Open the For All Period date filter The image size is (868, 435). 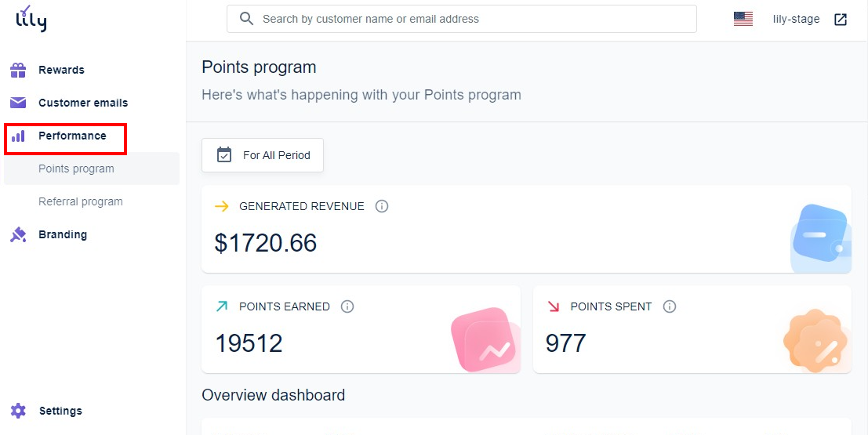263,155
